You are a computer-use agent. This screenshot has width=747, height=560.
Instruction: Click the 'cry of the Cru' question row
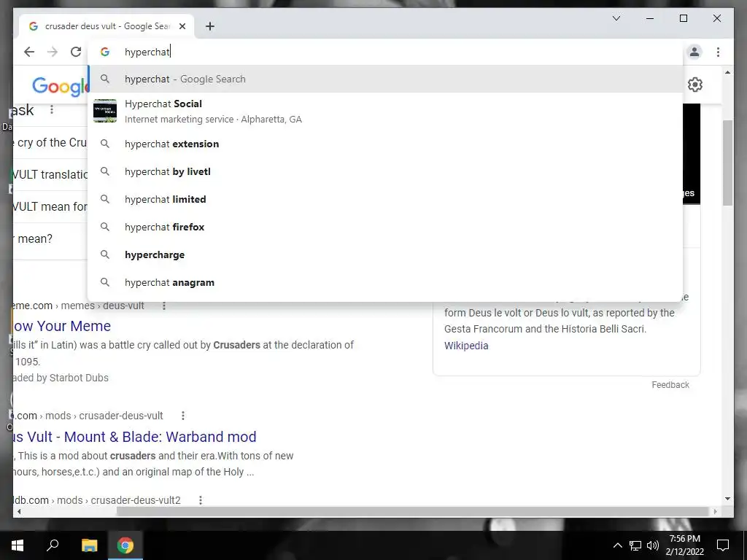pos(50,142)
